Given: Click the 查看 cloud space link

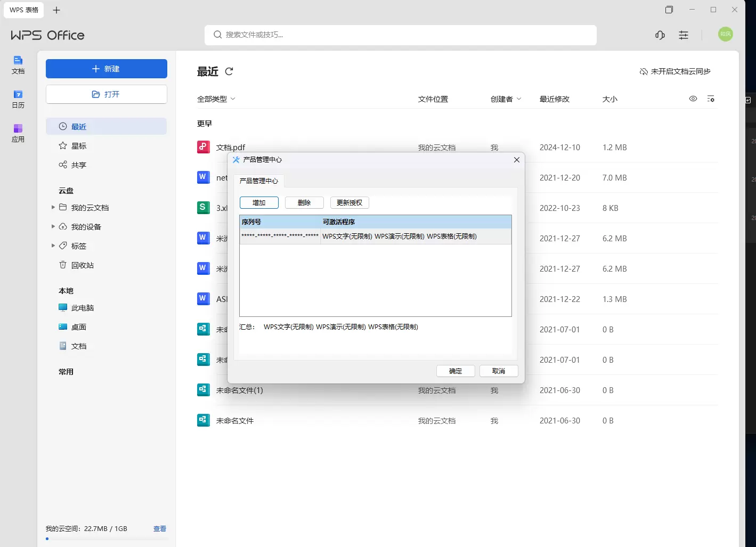Looking at the screenshot, I should tap(160, 529).
